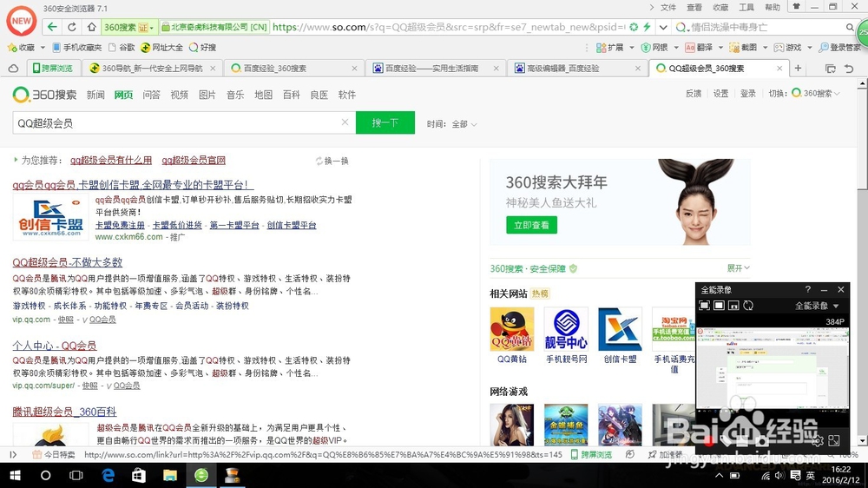Open a new tab with the plus button
Screen dimensions: 868x488
click(798, 68)
